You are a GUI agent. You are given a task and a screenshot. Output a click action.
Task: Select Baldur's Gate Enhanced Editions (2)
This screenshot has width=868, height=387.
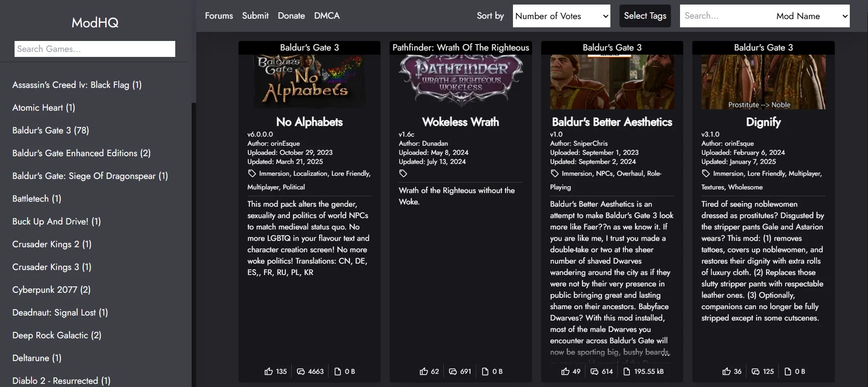tap(81, 153)
